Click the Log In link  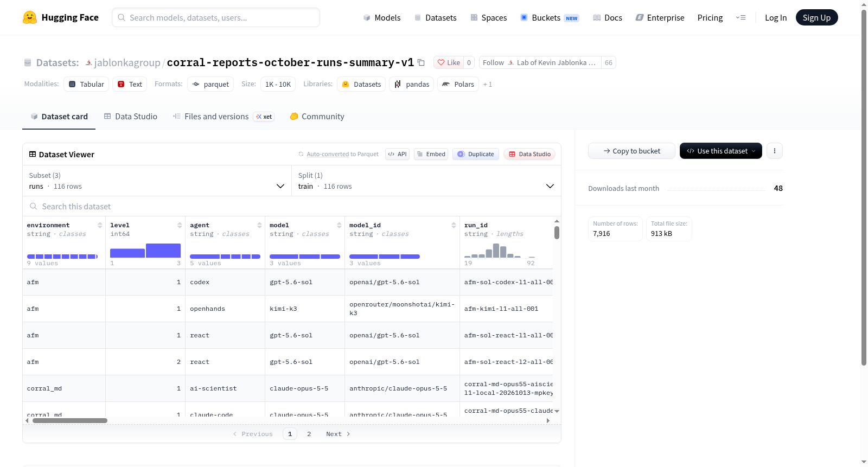coord(776,17)
